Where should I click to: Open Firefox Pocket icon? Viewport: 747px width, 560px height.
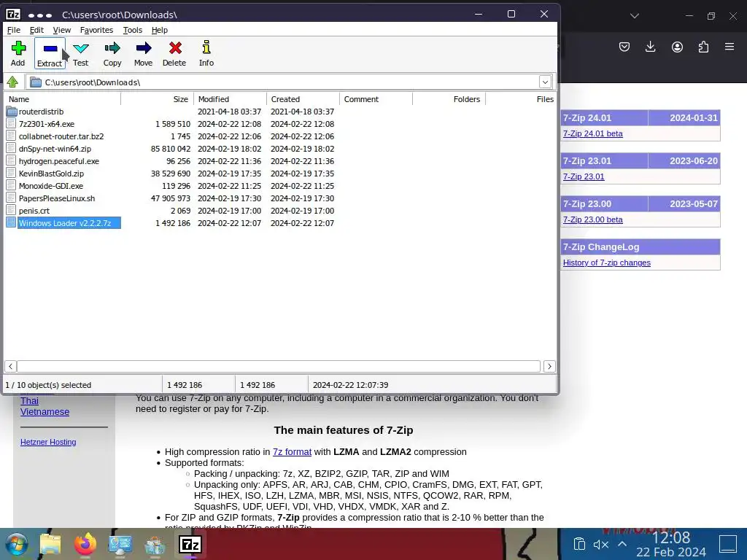(624, 47)
